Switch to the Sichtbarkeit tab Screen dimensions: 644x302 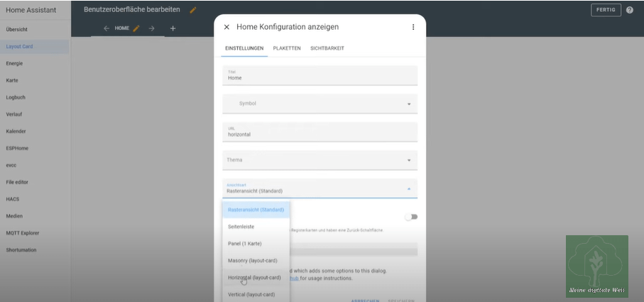[327, 48]
